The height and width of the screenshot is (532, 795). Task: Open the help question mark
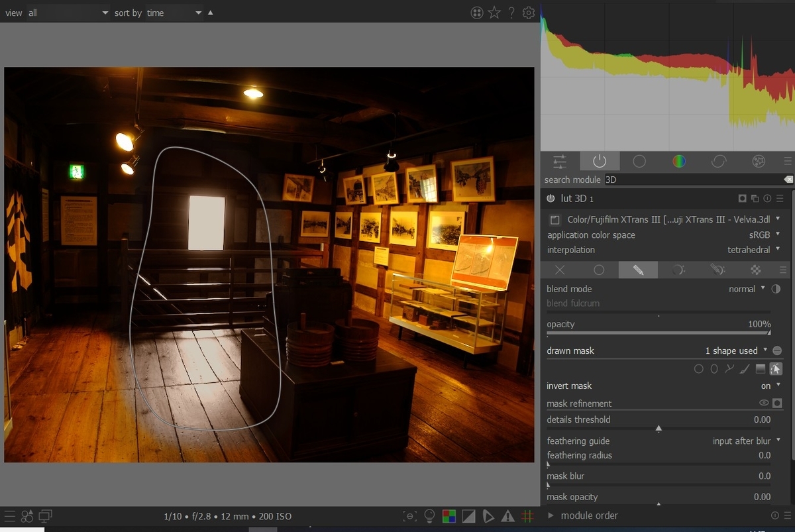pyautogui.click(x=511, y=13)
